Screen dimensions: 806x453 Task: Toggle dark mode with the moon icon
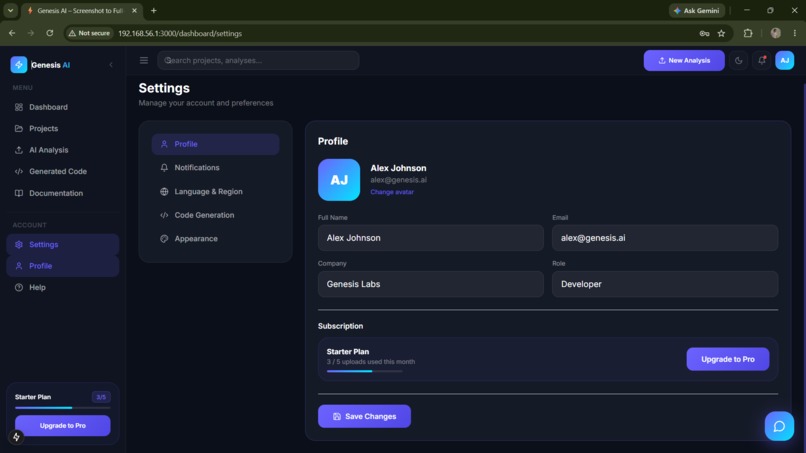[x=739, y=61]
